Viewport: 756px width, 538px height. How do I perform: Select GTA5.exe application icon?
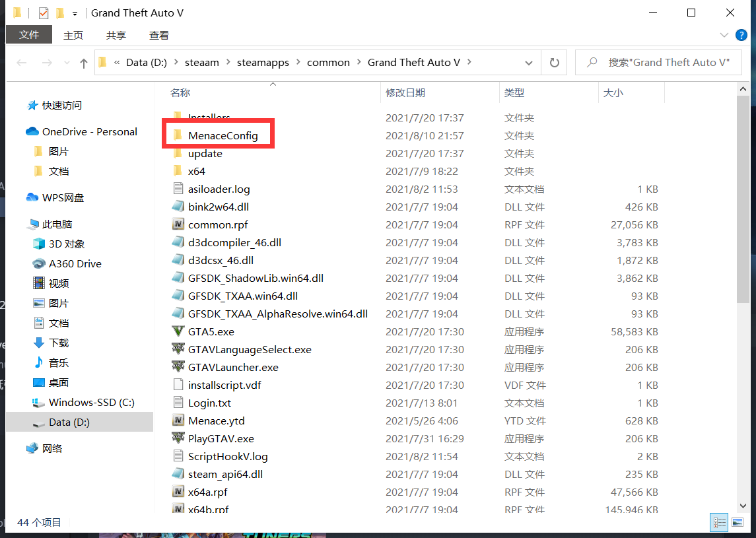pos(178,331)
